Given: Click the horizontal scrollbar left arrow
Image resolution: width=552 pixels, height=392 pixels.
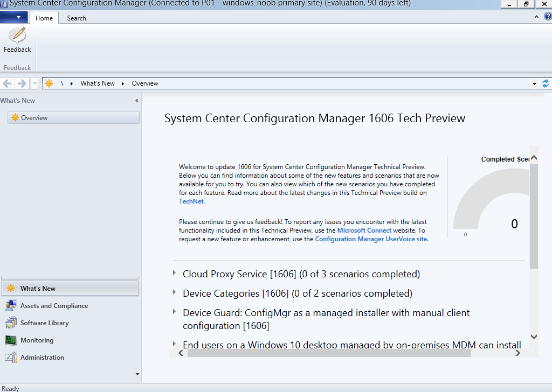Looking at the screenshot, I should coord(181,353).
